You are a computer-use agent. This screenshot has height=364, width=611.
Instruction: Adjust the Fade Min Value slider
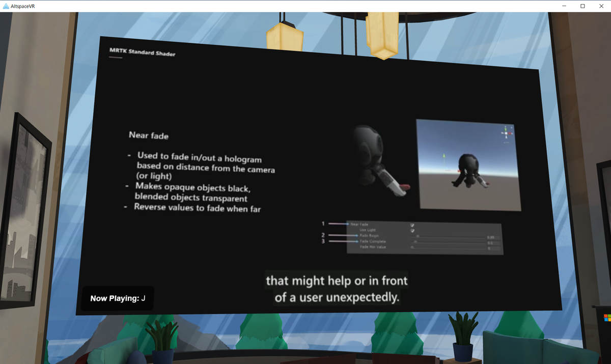click(448, 248)
